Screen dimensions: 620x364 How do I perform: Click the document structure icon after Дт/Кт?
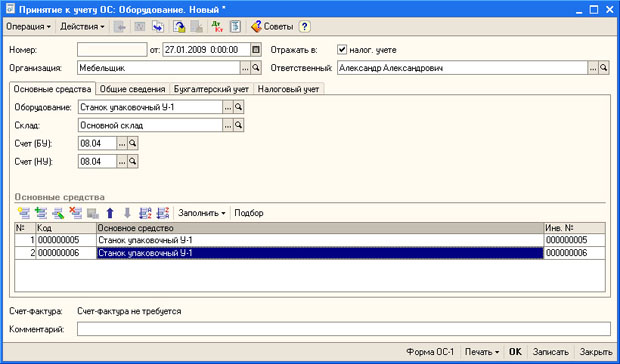click(235, 26)
